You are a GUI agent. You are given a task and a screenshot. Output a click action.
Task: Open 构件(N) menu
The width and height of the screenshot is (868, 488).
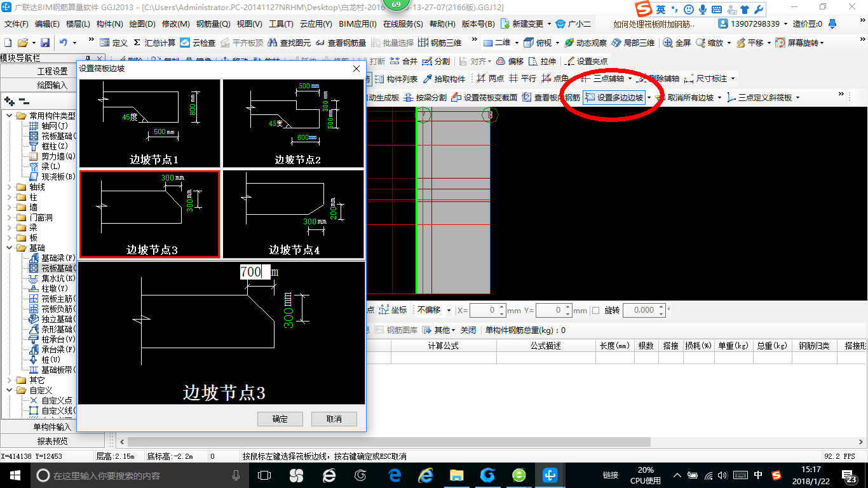[110, 24]
